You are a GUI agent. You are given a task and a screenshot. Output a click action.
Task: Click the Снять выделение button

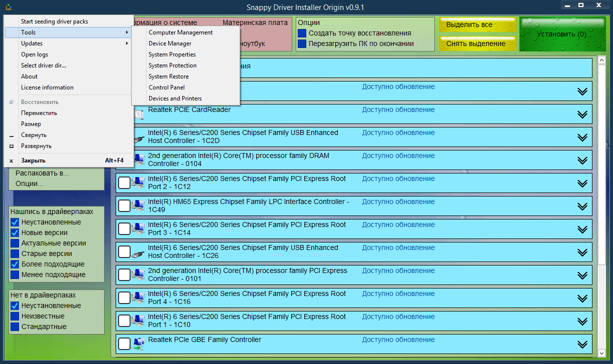click(477, 43)
